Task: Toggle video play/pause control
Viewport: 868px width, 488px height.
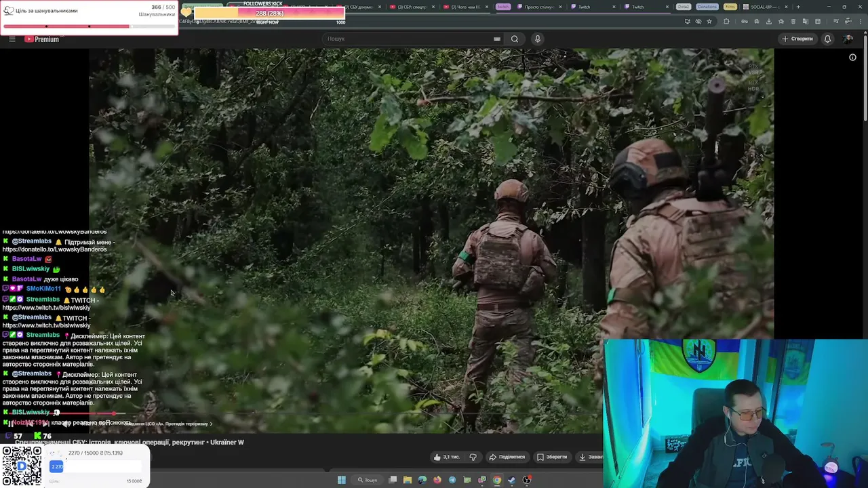Action: pos(9,423)
